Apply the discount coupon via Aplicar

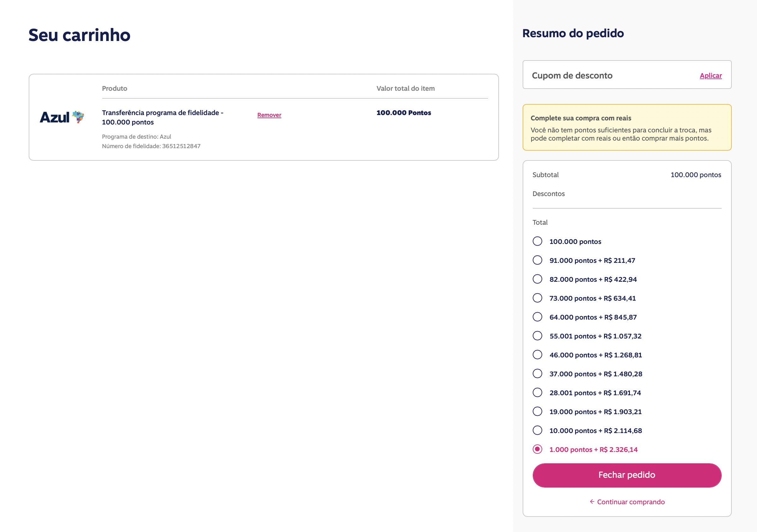click(x=711, y=75)
